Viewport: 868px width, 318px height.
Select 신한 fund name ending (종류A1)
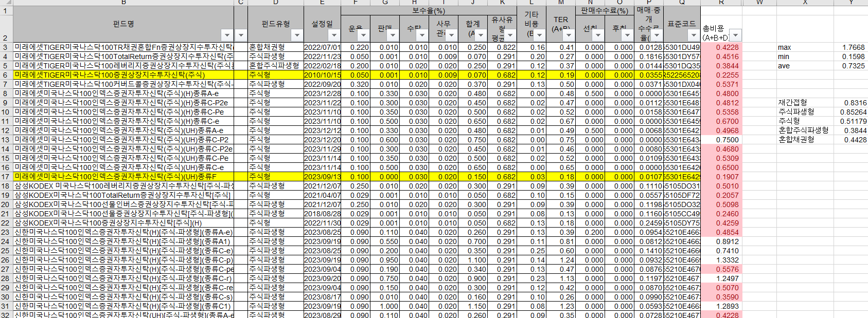(x=123, y=241)
